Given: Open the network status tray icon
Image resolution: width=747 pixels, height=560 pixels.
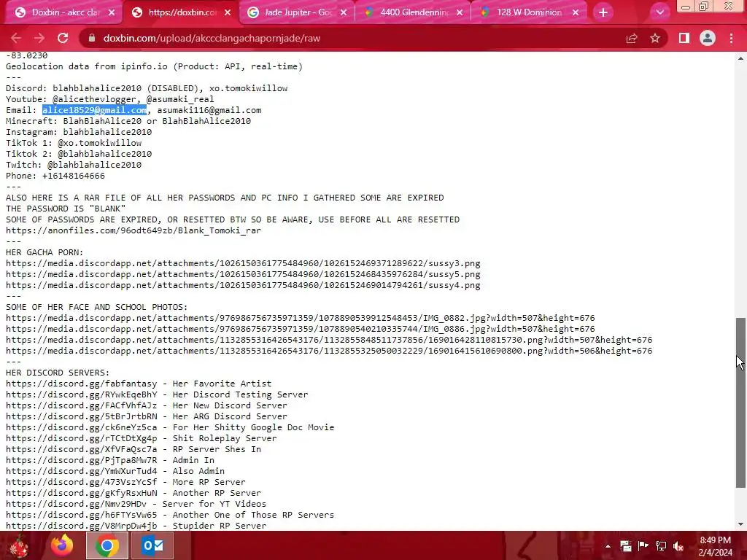Looking at the screenshot, I should point(661,545).
